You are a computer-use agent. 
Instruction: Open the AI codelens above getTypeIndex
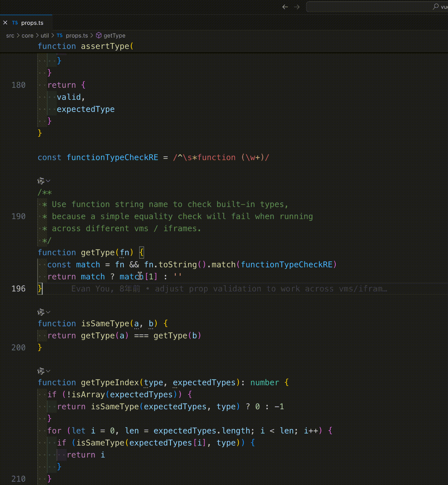[41, 371]
